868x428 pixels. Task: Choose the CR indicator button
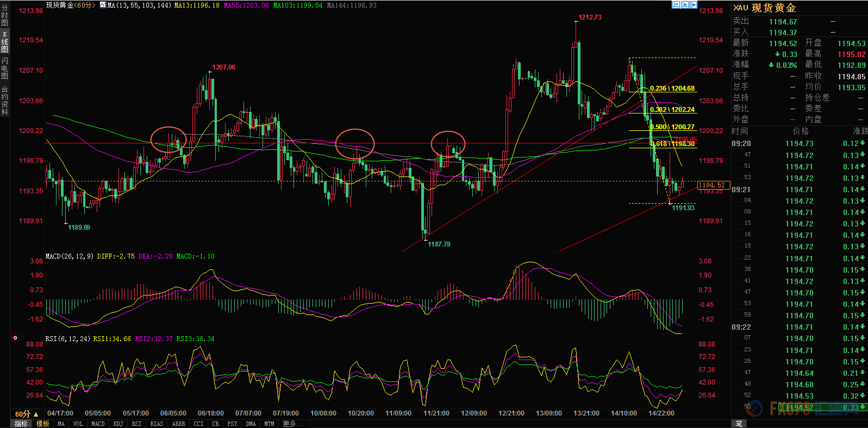pos(216,424)
